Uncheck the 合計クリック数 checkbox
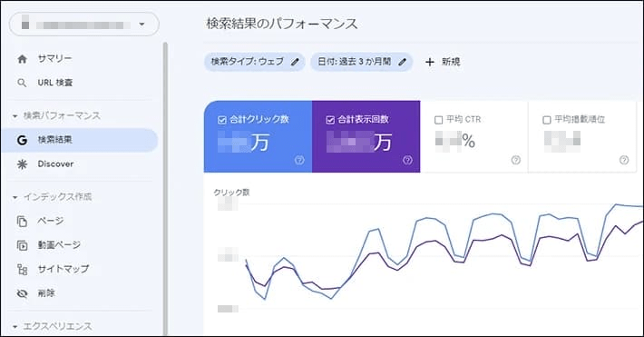 (x=222, y=120)
